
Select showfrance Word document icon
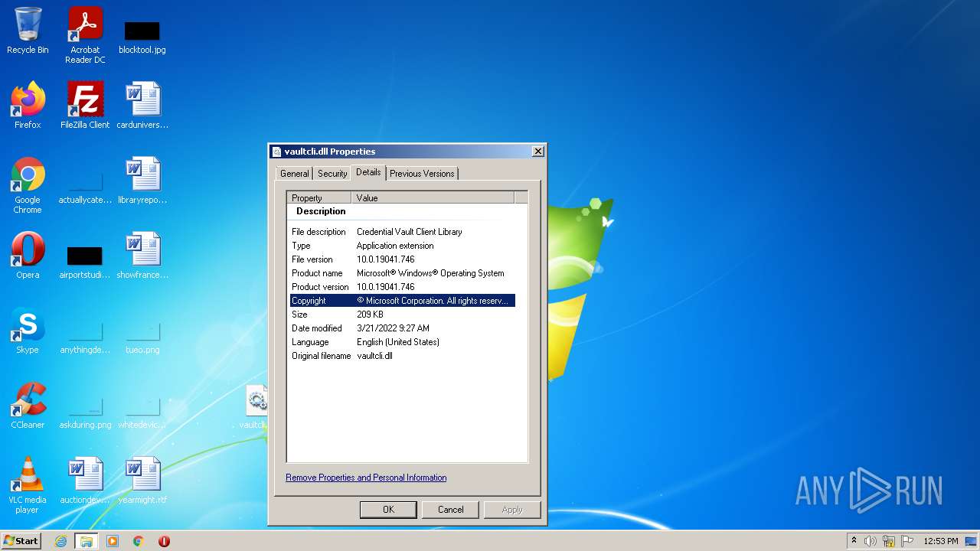pyautogui.click(x=142, y=256)
